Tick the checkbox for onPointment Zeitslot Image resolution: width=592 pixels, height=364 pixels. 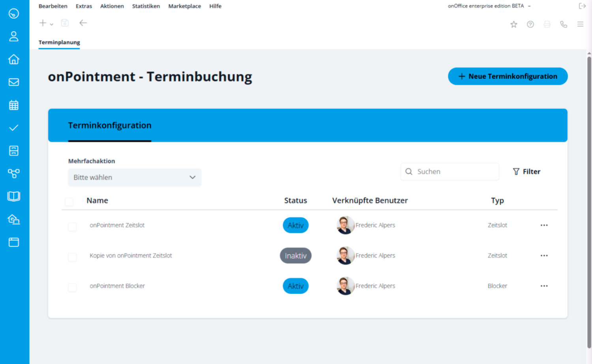click(x=72, y=226)
